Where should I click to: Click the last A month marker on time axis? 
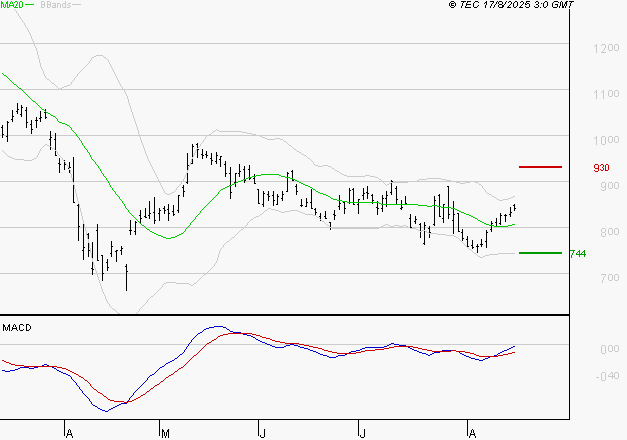[x=471, y=433]
